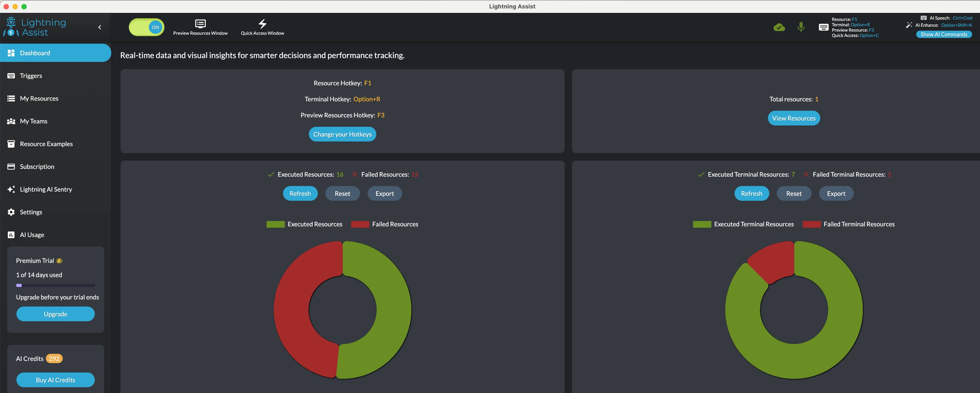
Task: Click the Preview Resources Window icon
Action: click(x=200, y=24)
